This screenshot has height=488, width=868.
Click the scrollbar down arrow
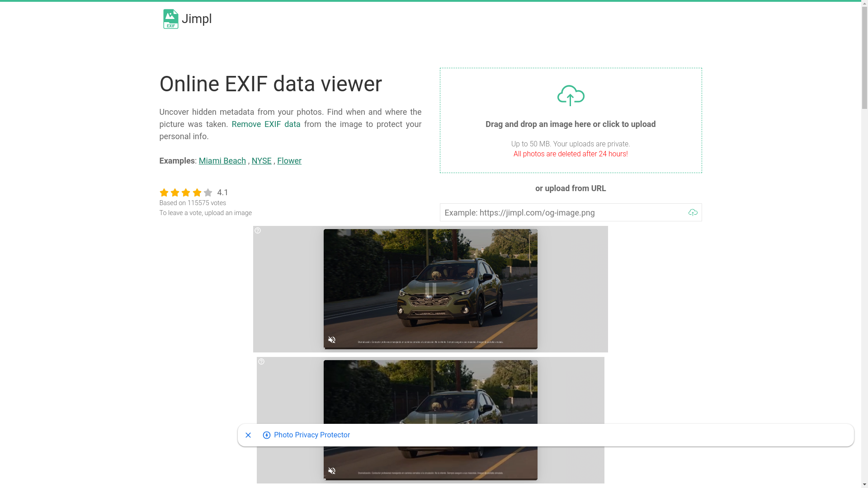pyautogui.click(x=864, y=484)
